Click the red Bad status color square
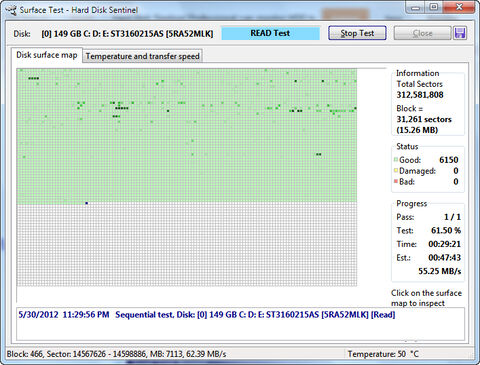The image size is (480, 365). click(396, 181)
